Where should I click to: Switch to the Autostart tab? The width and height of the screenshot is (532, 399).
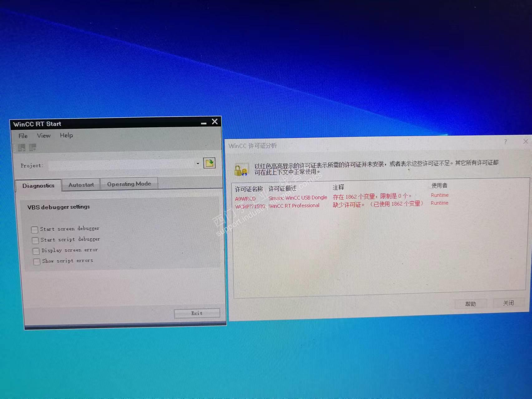(x=81, y=185)
